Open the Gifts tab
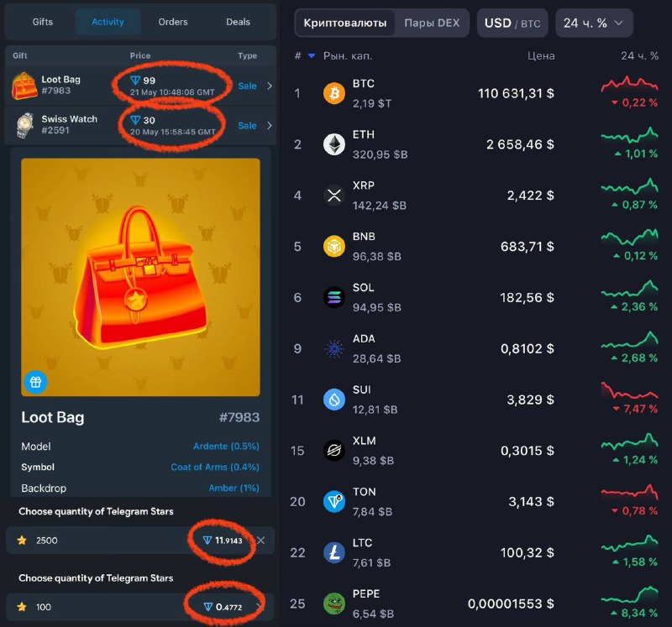Viewport: 672px width, 627px height. [43, 22]
